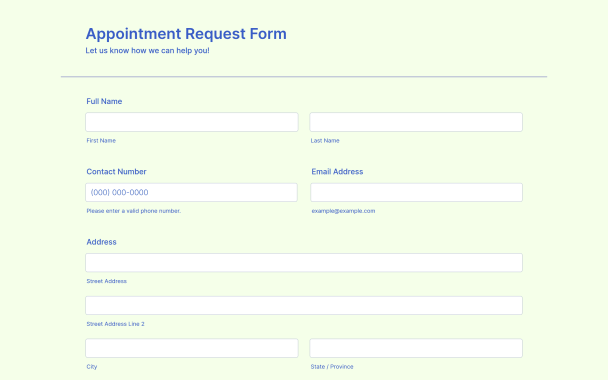Viewport: 608px width, 380px height.
Task: Click the First Name input field
Action: (192, 122)
